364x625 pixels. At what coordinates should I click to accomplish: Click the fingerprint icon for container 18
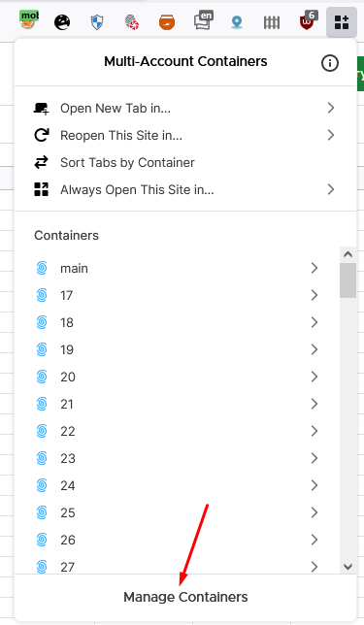pyautogui.click(x=42, y=322)
